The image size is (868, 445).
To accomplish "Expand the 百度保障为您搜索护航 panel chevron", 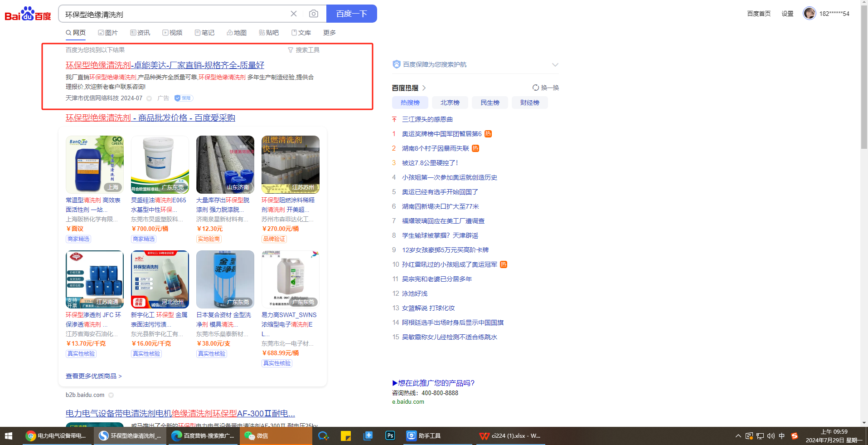I will (x=555, y=64).
